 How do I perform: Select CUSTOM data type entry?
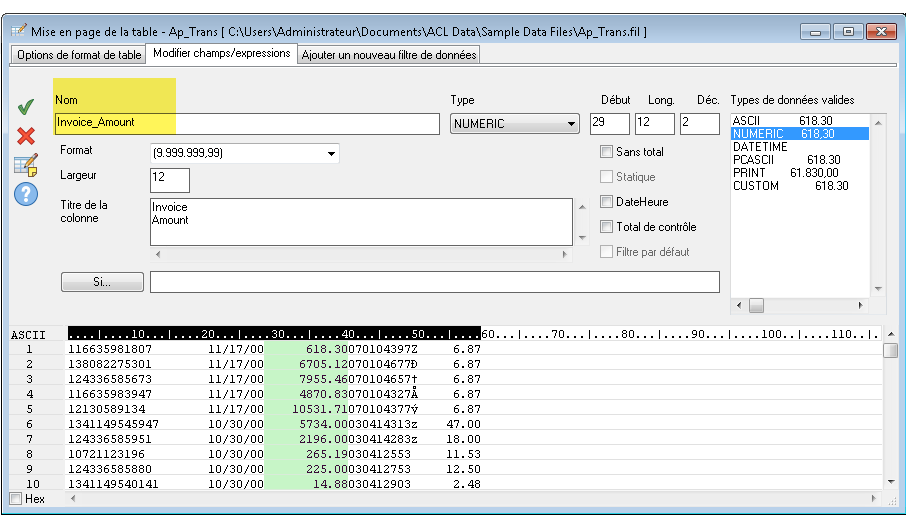[756, 186]
